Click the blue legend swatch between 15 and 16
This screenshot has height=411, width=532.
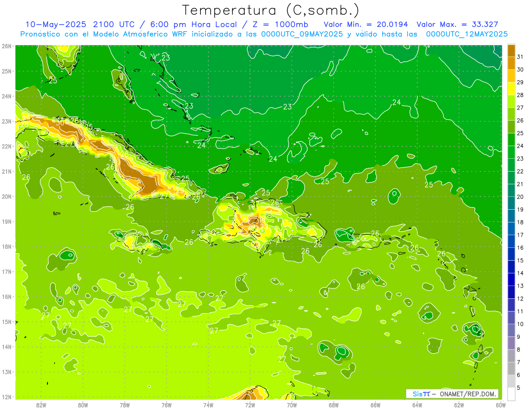pyautogui.click(x=511, y=254)
